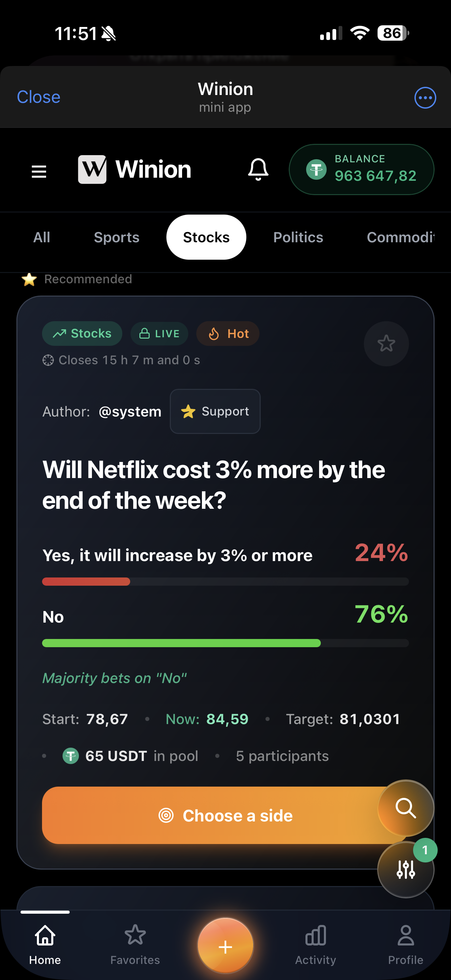Tap the Support badge next to author
The width and height of the screenshot is (451, 980).
[215, 411]
